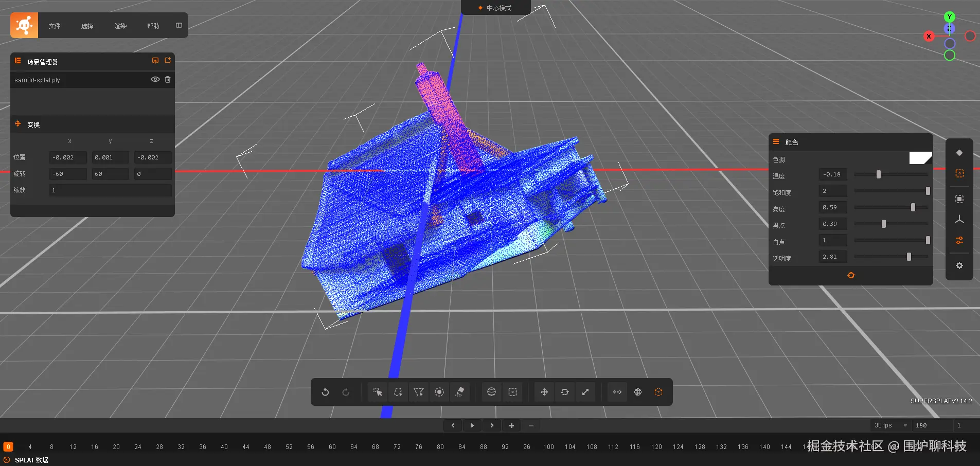This screenshot has width=980, height=466.
Task: Select the sphere selection tool
Action: [x=492, y=392]
